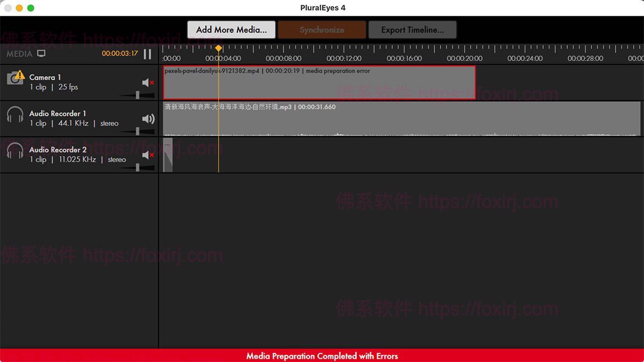Screen dimensions: 644x362
Task: Click the Audio Recorder 2 headphones icon
Action: [x=15, y=151]
